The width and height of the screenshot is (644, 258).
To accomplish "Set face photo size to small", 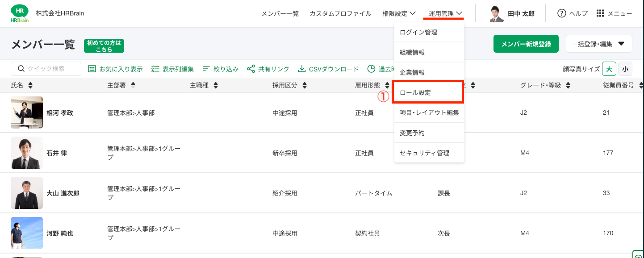I will 625,69.
